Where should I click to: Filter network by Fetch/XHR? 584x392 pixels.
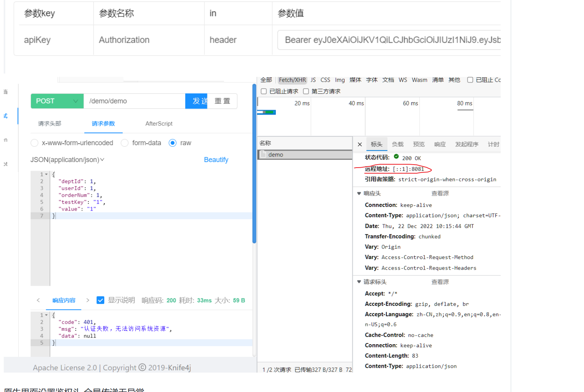292,80
